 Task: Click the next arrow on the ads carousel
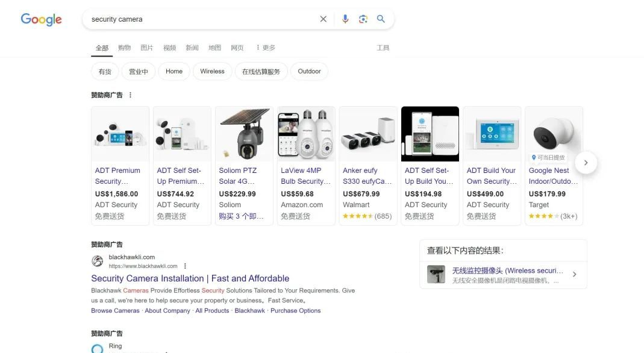coord(585,162)
